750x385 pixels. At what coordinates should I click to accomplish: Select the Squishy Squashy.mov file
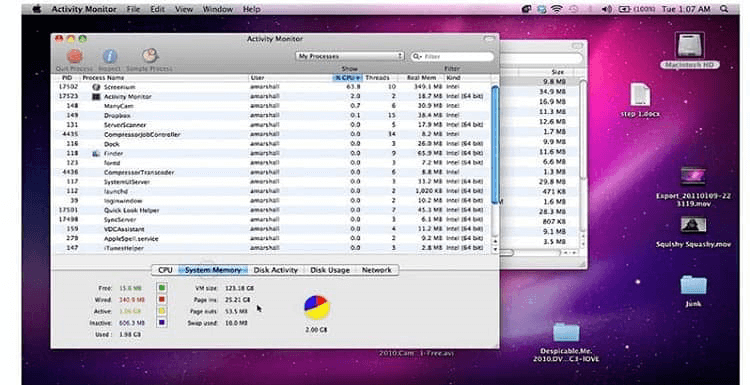pyautogui.click(x=693, y=232)
